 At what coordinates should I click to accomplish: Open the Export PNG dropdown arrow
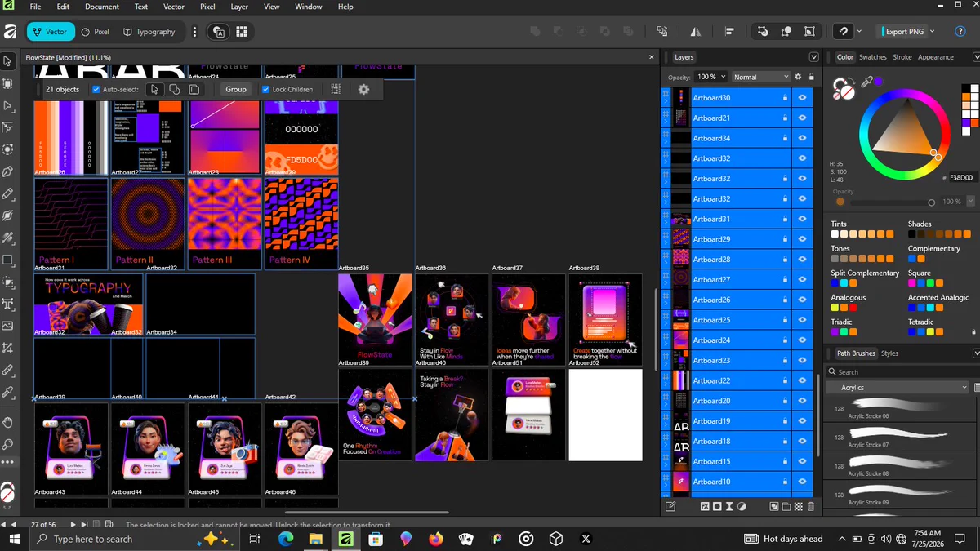point(931,31)
